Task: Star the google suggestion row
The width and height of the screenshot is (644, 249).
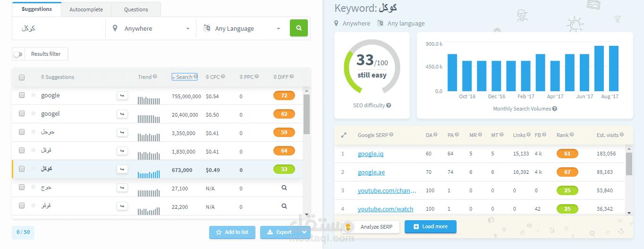Action: coord(33,95)
